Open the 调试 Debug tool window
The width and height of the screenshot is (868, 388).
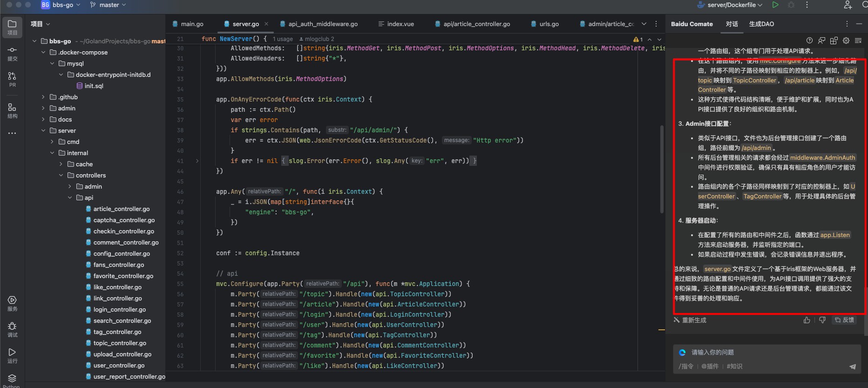point(12,330)
